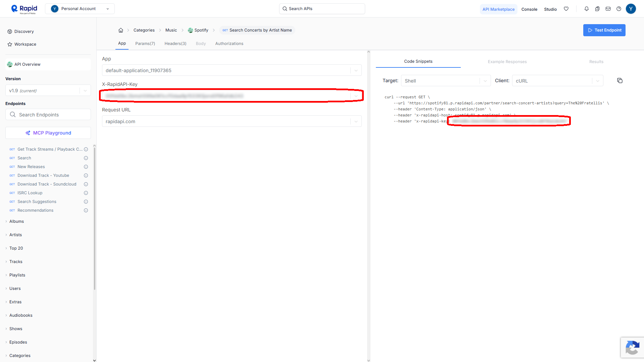Screen dimensions: 644x362
Task: Expand the Episodes endpoint group
Action: pyautogui.click(x=18, y=342)
